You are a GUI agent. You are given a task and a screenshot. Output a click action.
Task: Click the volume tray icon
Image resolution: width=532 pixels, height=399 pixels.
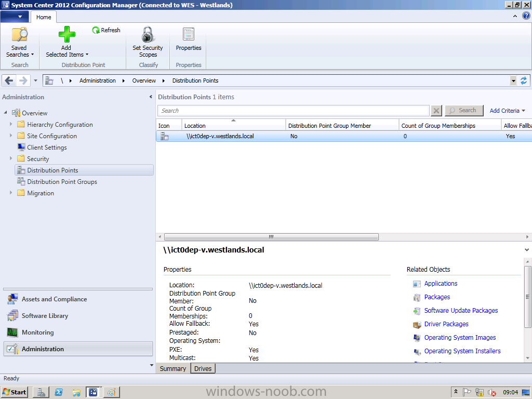coord(492,393)
